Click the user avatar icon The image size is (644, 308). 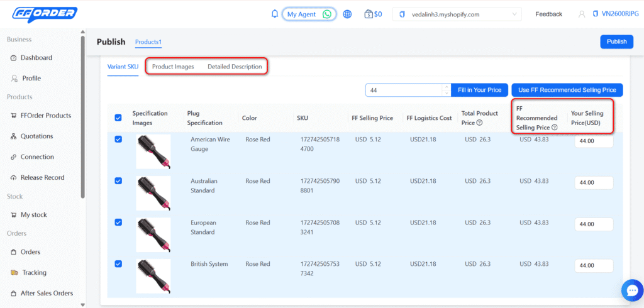[582, 14]
